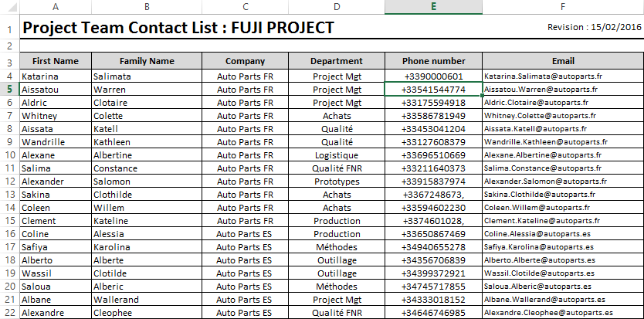The height and width of the screenshot is (319, 644).
Task: Select row 22 header
Action: pyautogui.click(x=8, y=313)
